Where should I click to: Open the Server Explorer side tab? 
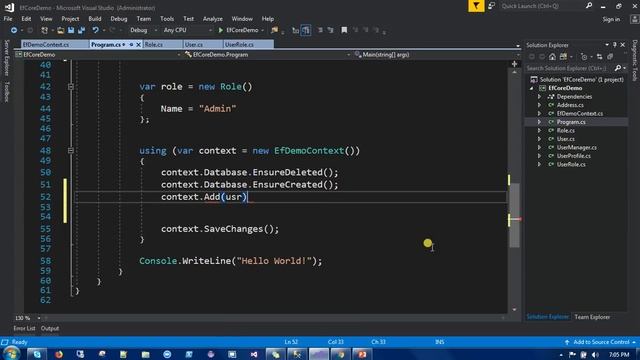tap(6, 58)
